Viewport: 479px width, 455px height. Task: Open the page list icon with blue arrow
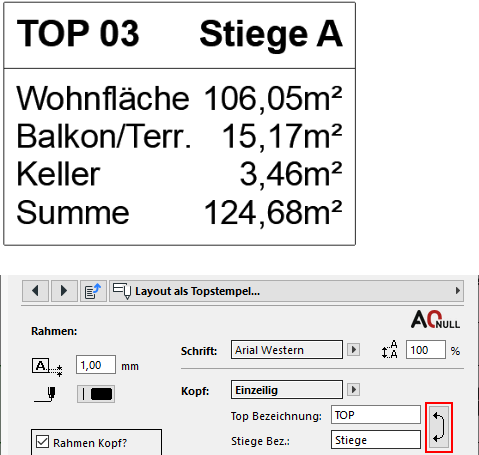tap(93, 291)
